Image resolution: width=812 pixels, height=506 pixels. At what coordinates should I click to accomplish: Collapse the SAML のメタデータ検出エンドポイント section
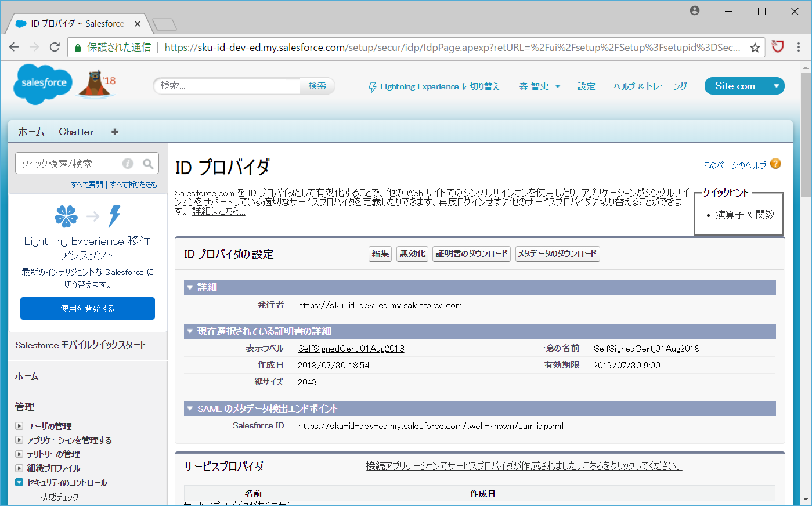(190, 409)
